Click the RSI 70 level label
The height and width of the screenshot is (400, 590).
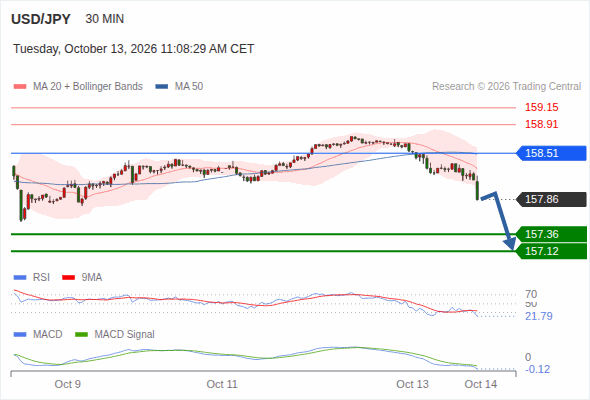[531, 294]
